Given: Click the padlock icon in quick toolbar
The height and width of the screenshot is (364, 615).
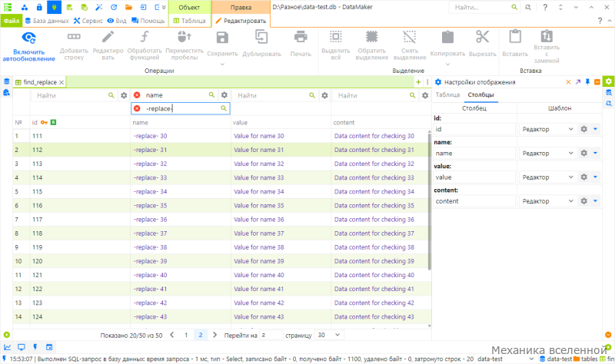Looking at the screenshot, I should coord(39,7).
